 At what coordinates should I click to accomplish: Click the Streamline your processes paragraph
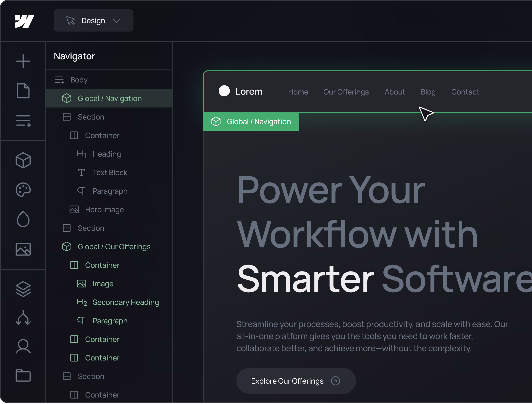(372, 336)
